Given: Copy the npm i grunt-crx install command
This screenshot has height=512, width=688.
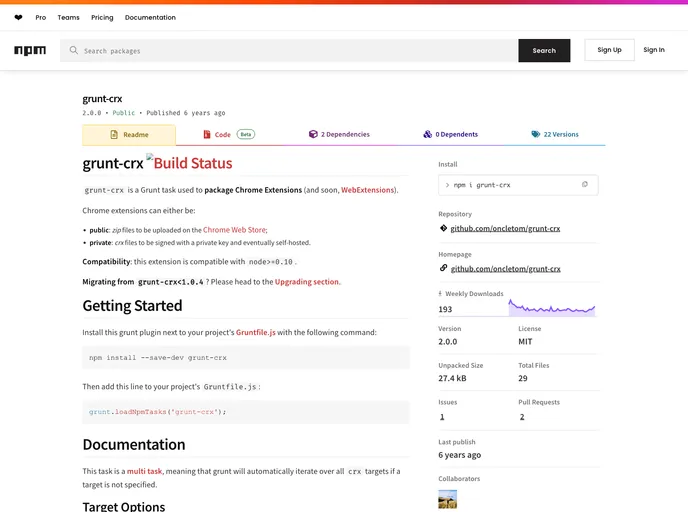Looking at the screenshot, I should click(584, 185).
